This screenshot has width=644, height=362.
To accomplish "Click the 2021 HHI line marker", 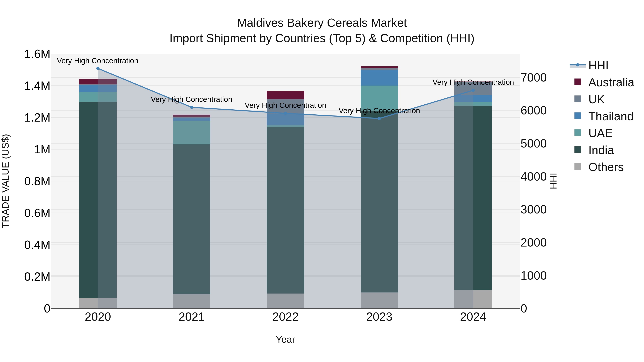I will pos(192,107).
